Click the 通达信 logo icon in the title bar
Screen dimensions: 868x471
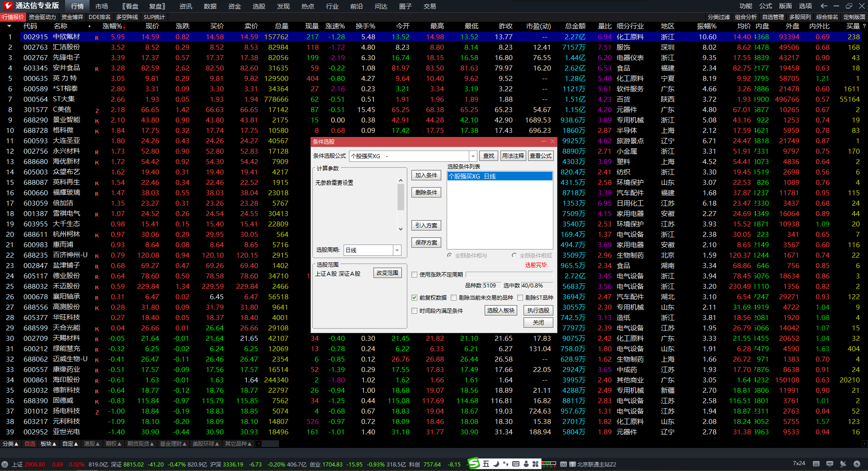point(8,5)
